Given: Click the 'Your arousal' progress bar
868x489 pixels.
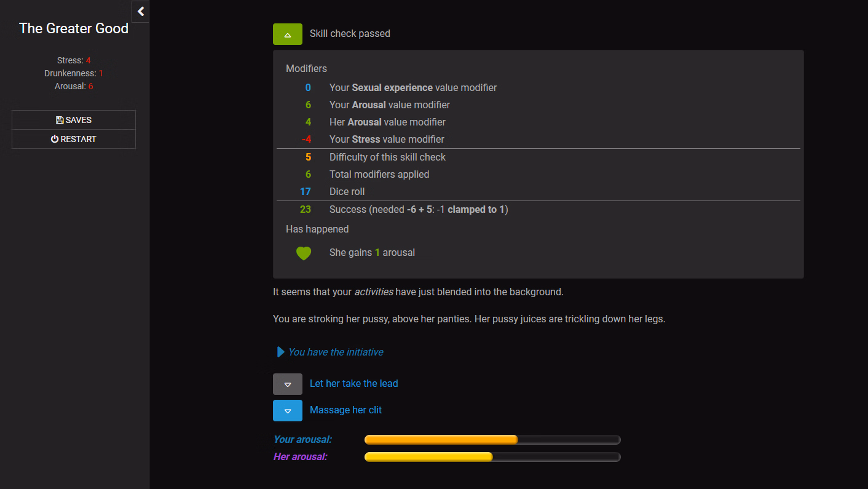Looking at the screenshot, I should coord(492,439).
